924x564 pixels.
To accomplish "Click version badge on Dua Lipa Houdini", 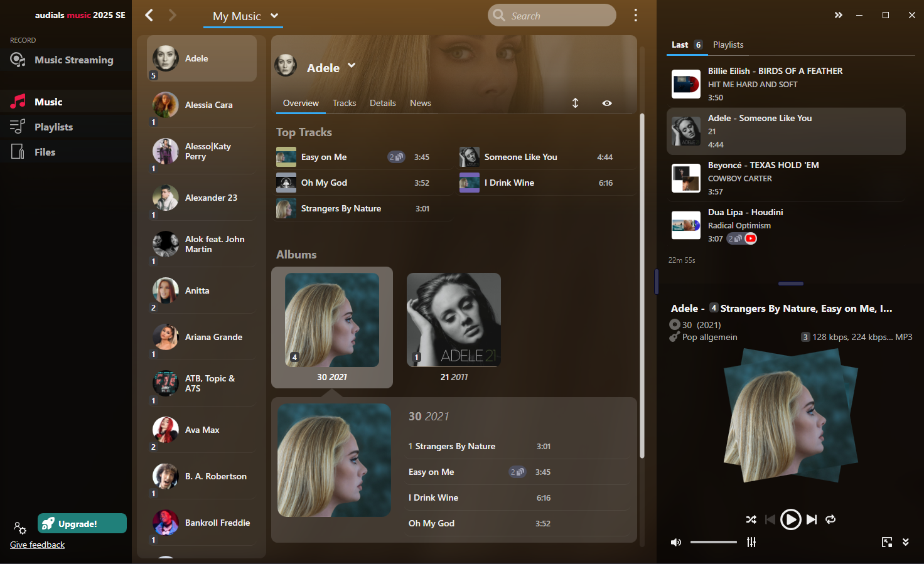I will point(735,238).
